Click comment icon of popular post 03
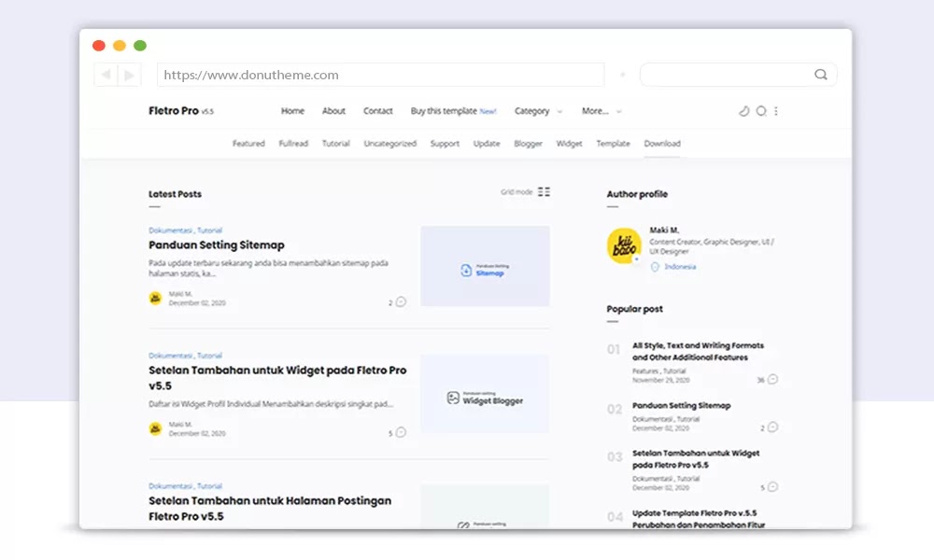The image size is (934, 560). [772, 487]
